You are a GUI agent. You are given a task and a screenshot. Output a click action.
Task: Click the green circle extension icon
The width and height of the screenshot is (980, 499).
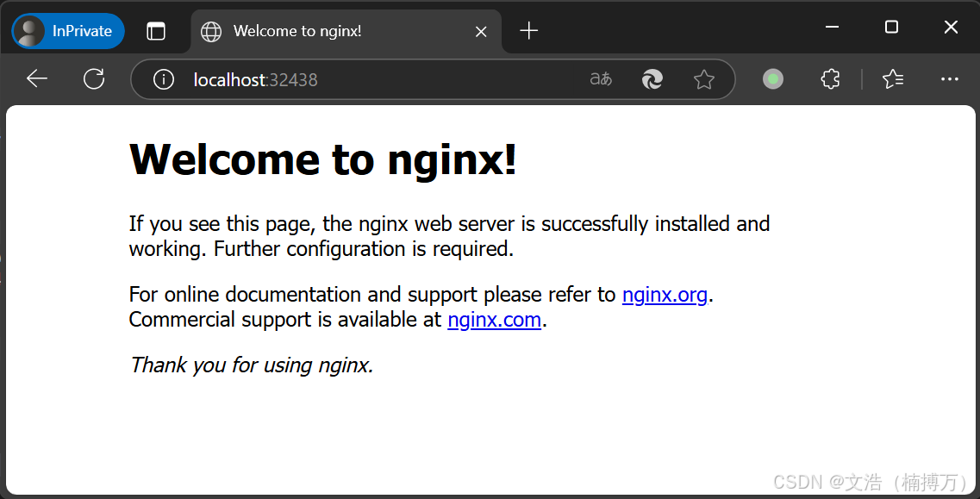coord(773,78)
